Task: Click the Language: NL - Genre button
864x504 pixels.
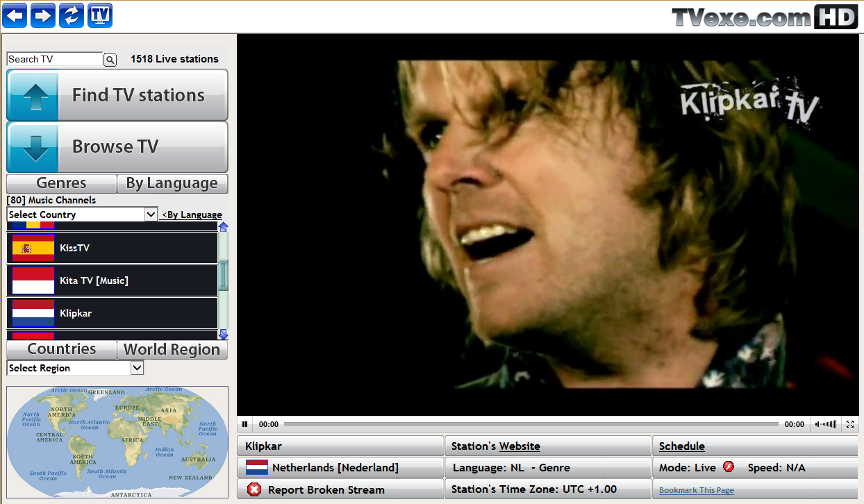Action: tap(547, 468)
